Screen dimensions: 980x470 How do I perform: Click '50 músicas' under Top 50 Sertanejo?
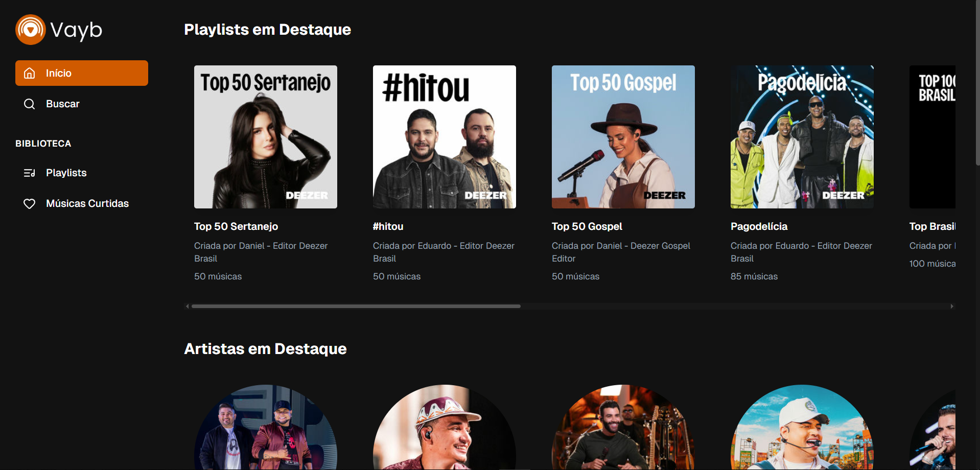(218, 276)
